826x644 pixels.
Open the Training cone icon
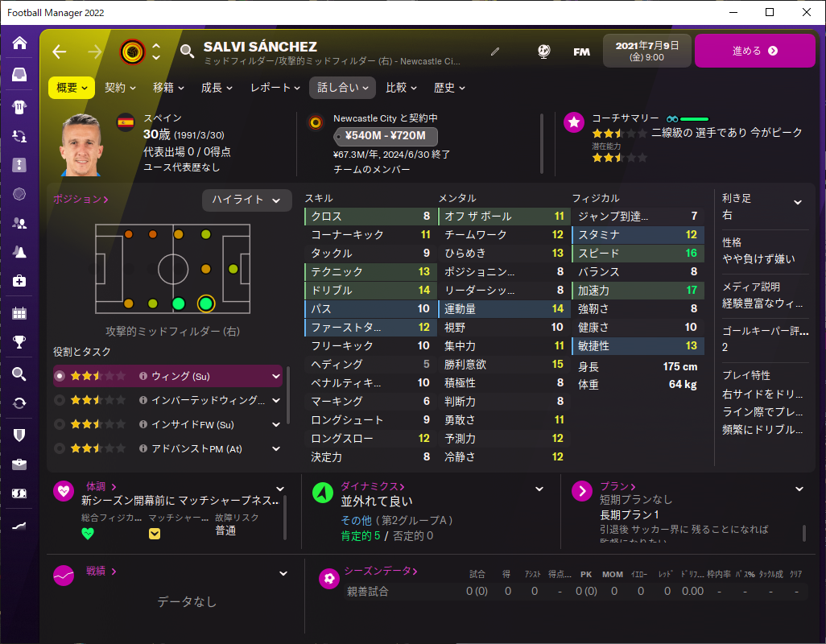pos(19,252)
